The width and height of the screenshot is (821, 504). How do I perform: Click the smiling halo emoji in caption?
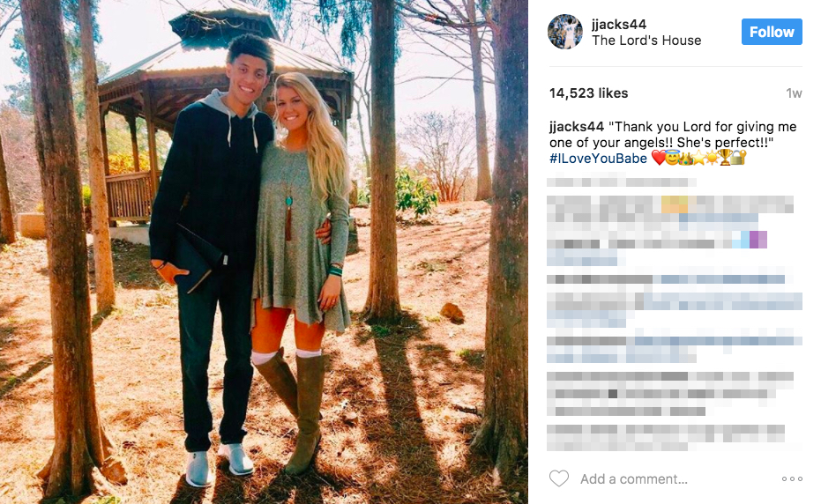tap(672, 157)
